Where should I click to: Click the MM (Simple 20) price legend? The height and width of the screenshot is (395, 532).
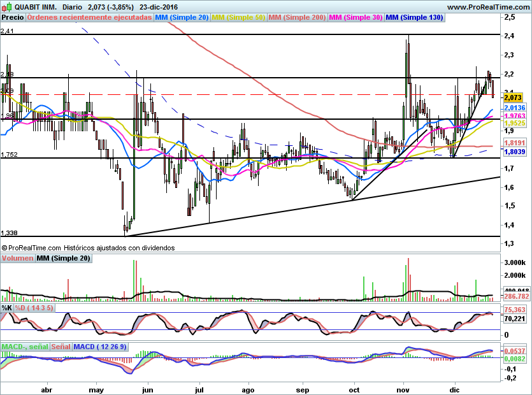pos(182,17)
